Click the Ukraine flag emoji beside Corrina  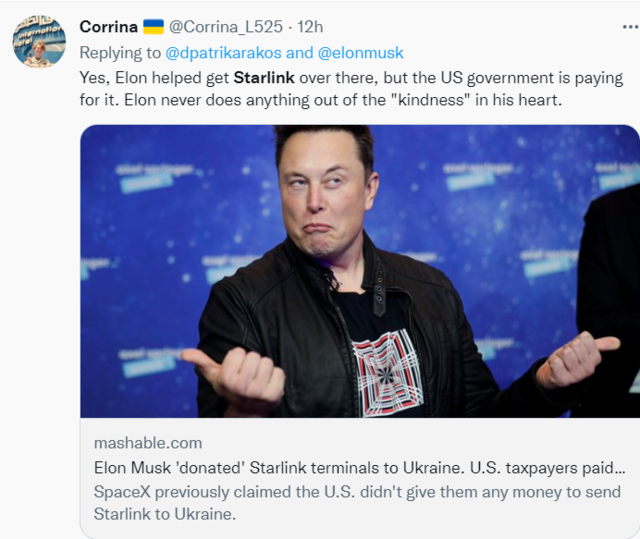pos(154,27)
